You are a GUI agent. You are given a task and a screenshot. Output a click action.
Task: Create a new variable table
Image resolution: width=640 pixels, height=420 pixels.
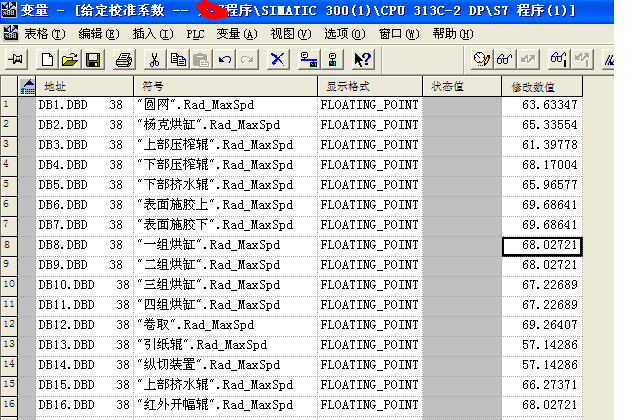[47, 60]
